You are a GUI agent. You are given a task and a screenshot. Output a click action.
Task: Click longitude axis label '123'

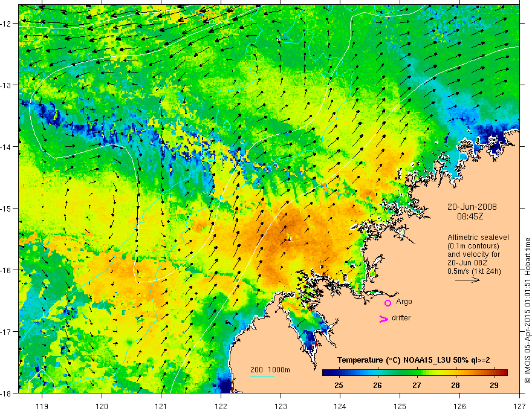click(x=281, y=406)
